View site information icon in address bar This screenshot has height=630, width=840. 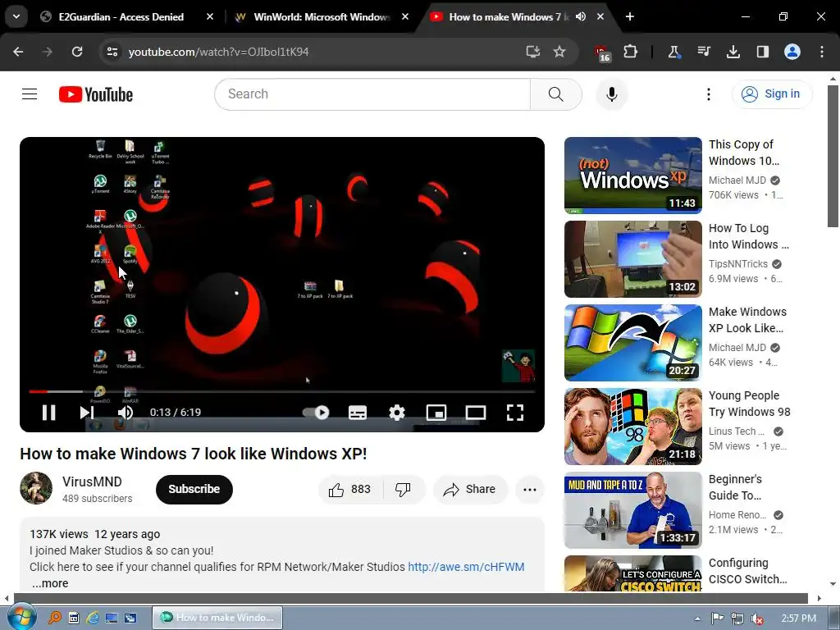(112, 52)
